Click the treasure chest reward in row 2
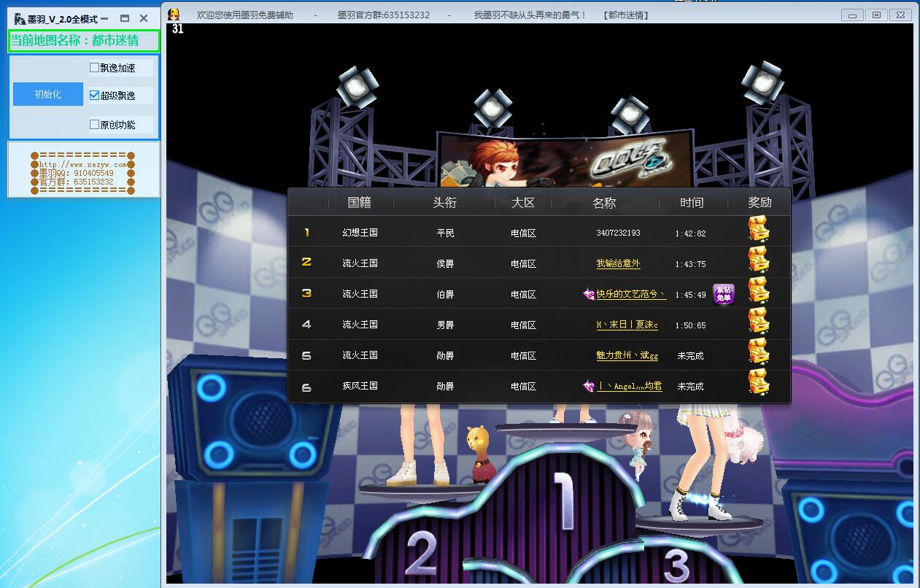Image resolution: width=920 pixels, height=588 pixels. 759,260
